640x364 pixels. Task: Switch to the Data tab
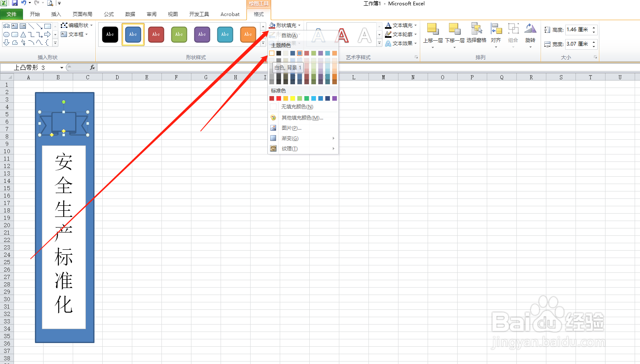(130, 14)
